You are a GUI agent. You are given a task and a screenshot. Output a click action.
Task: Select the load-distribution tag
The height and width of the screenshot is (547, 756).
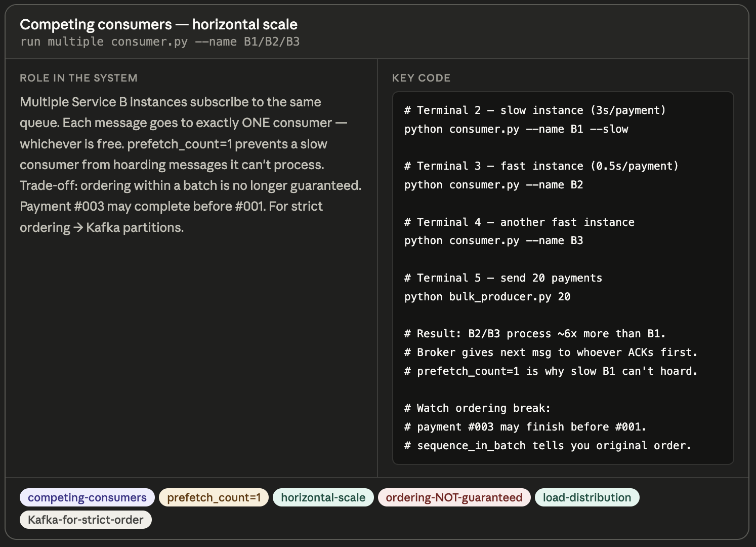click(587, 497)
